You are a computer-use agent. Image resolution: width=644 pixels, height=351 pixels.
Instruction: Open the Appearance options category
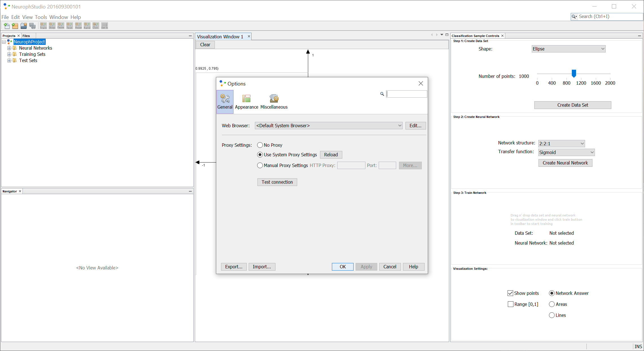[x=246, y=102]
